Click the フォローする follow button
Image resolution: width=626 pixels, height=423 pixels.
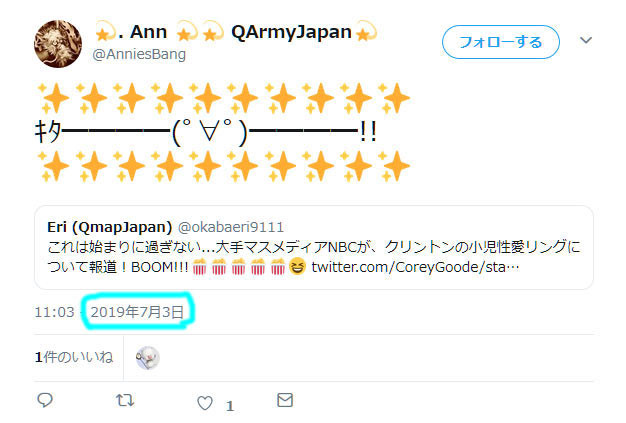click(501, 42)
